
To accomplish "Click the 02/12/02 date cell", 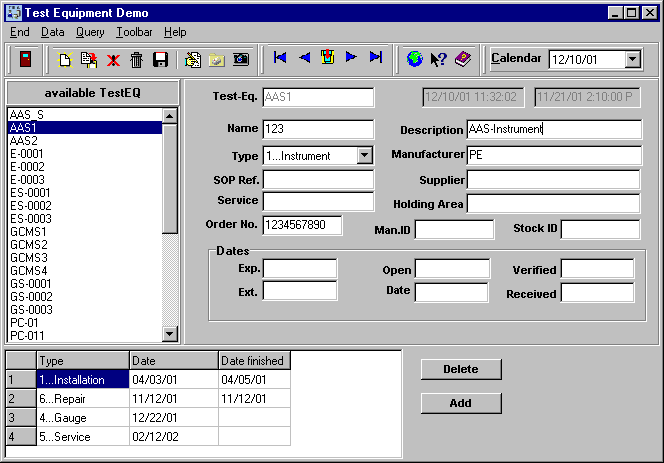I will pyautogui.click(x=174, y=437).
